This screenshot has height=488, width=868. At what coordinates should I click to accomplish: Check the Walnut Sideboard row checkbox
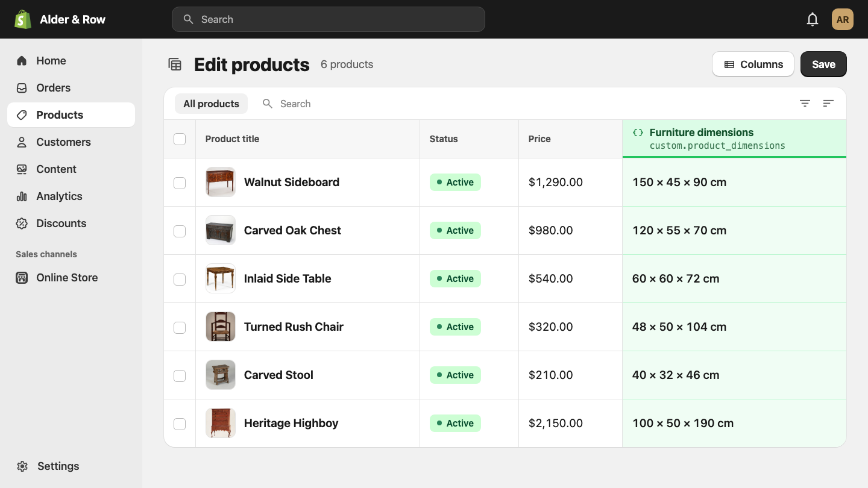pyautogui.click(x=180, y=183)
